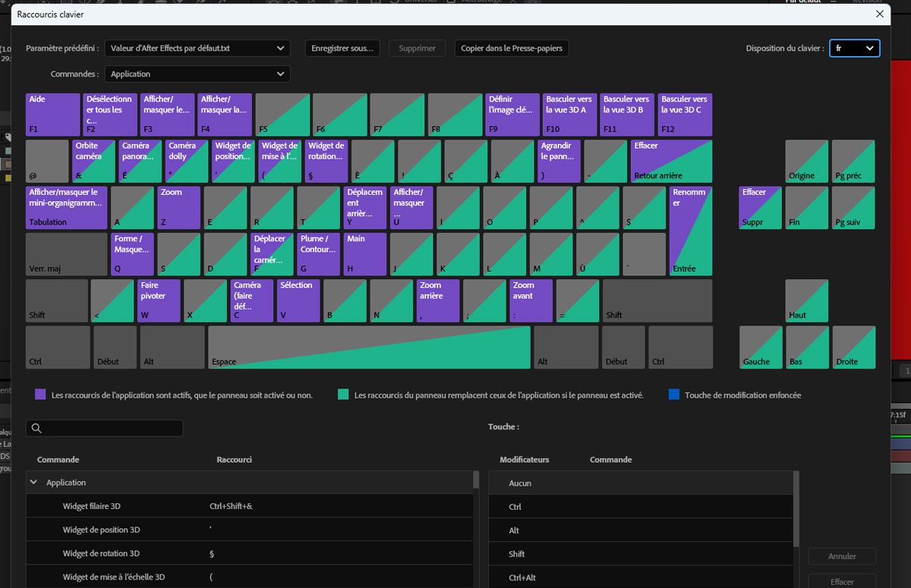Click the V key labeled Sélection
This screenshot has width=911, height=588.
[x=298, y=300]
